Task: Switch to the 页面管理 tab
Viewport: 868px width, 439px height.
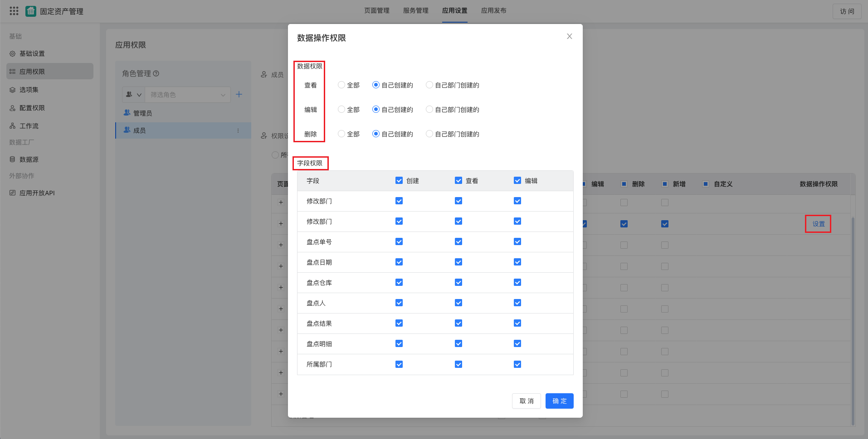Action: click(376, 10)
